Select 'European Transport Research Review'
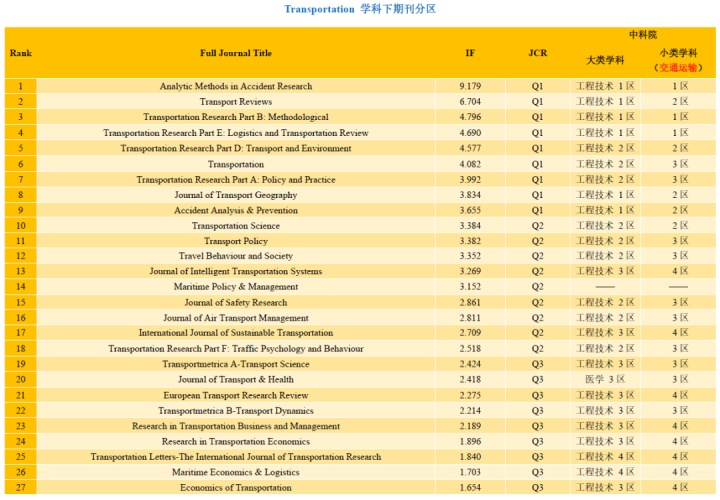Viewport: 720px width, 500px height. [x=236, y=395]
